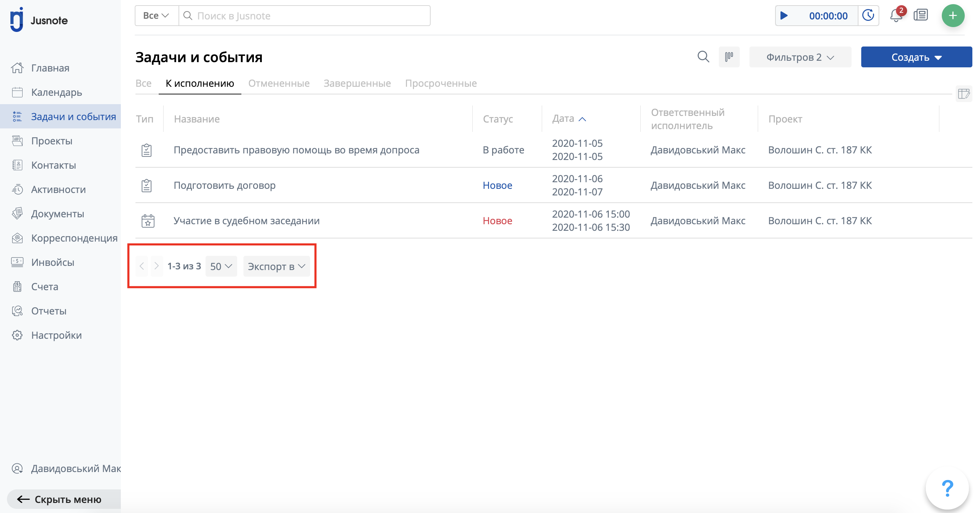Screen dimensions: 980x513
Task: Click the Статус column header
Action: pos(498,119)
